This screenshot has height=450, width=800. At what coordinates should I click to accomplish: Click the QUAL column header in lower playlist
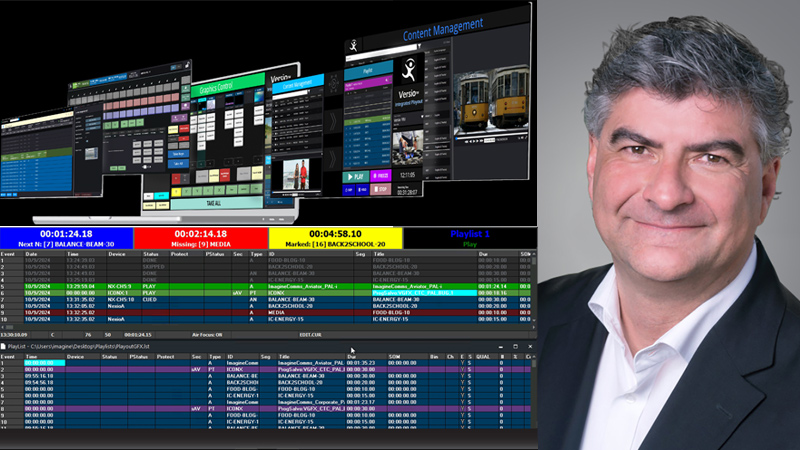coord(482,356)
